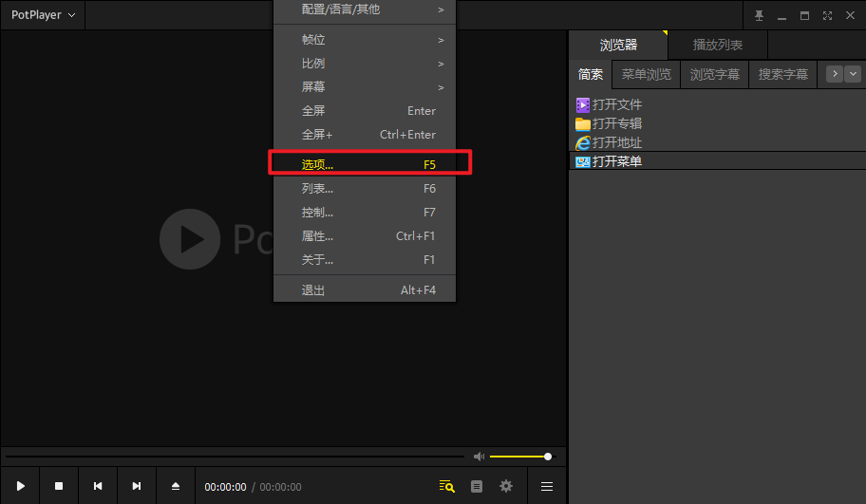This screenshot has width=866, height=504.
Task: Switch to the 浏览器 tab
Action: click(x=618, y=45)
